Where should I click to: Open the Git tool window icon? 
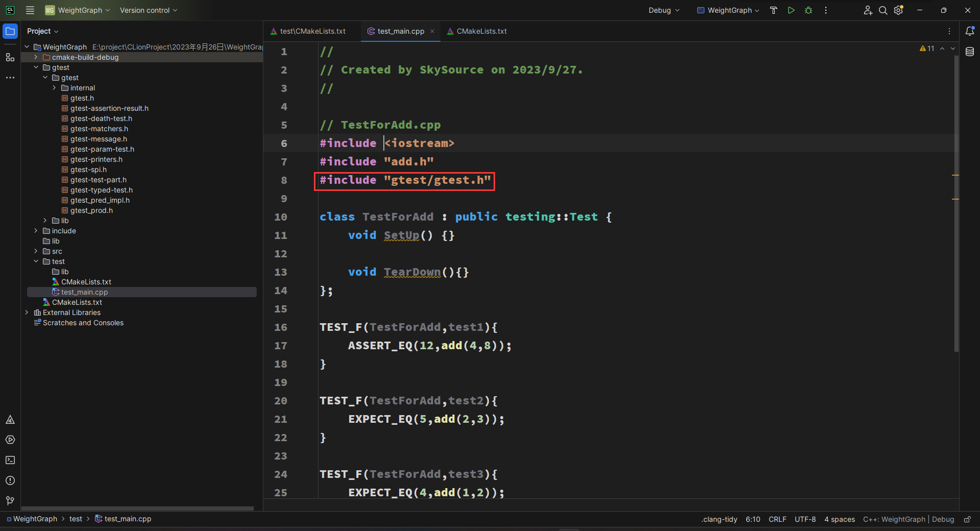[x=10, y=501]
